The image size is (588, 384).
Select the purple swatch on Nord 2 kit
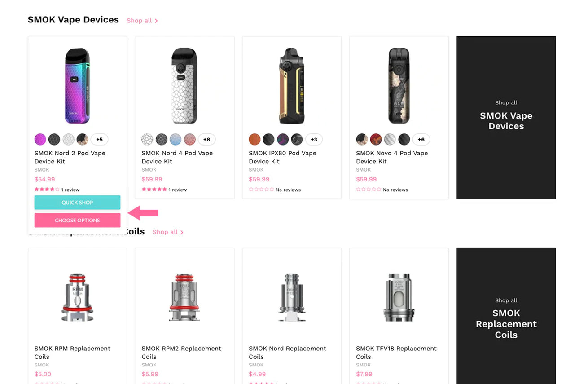tap(40, 139)
